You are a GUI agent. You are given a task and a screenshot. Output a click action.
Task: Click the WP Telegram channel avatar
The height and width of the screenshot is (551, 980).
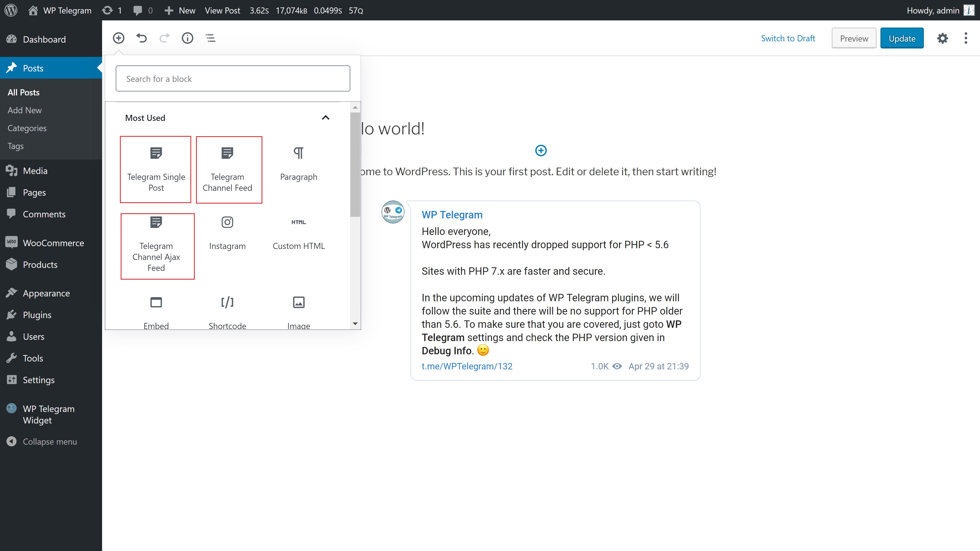(393, 212)
